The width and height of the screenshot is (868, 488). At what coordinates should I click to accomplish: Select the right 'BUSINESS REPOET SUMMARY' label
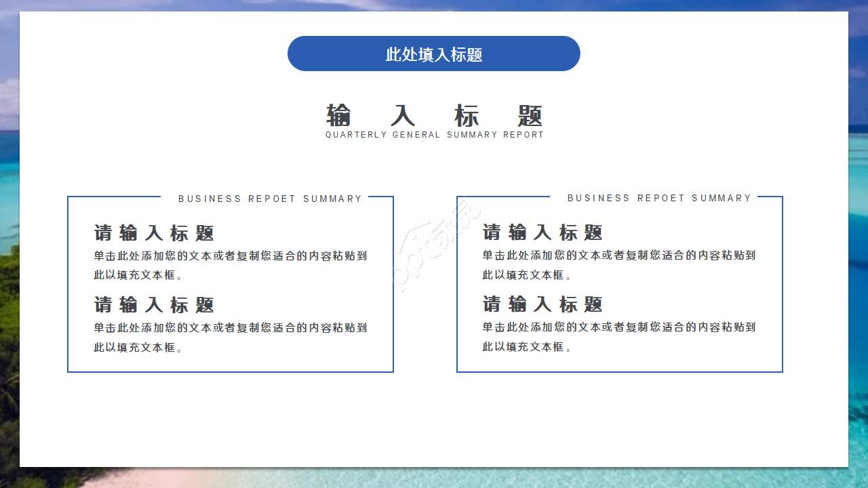[x=658, y=198]
